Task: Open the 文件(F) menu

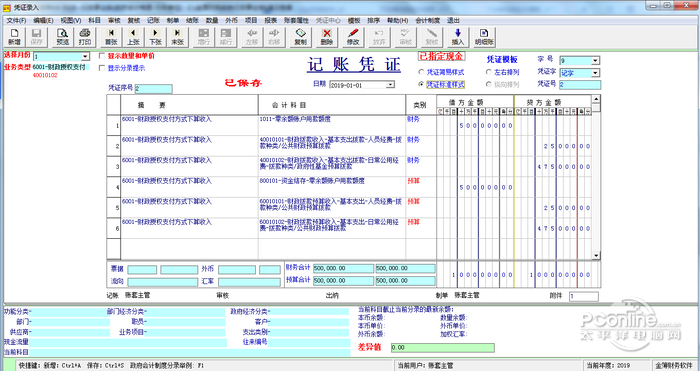Action: (x=16, y=21)
